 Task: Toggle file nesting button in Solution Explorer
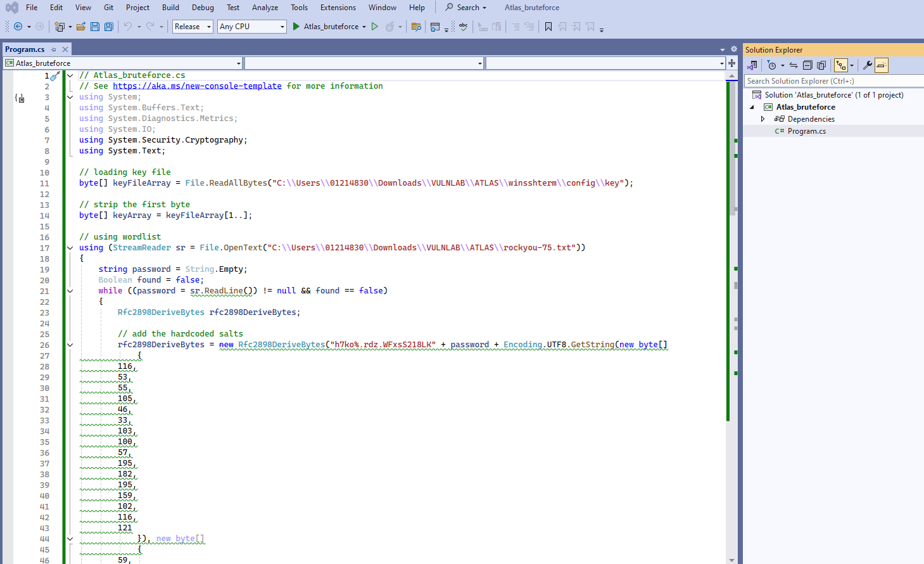841,65
